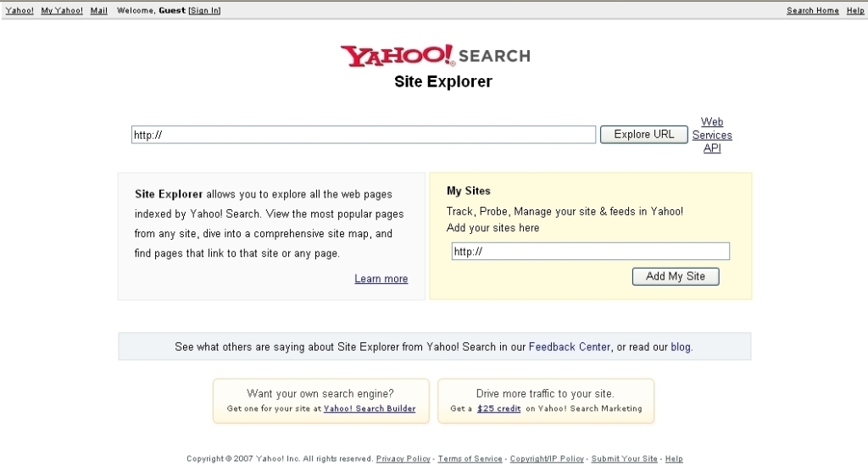868x472 pixels.
Task: Click the Add My Site button
Action: [676, 276]
